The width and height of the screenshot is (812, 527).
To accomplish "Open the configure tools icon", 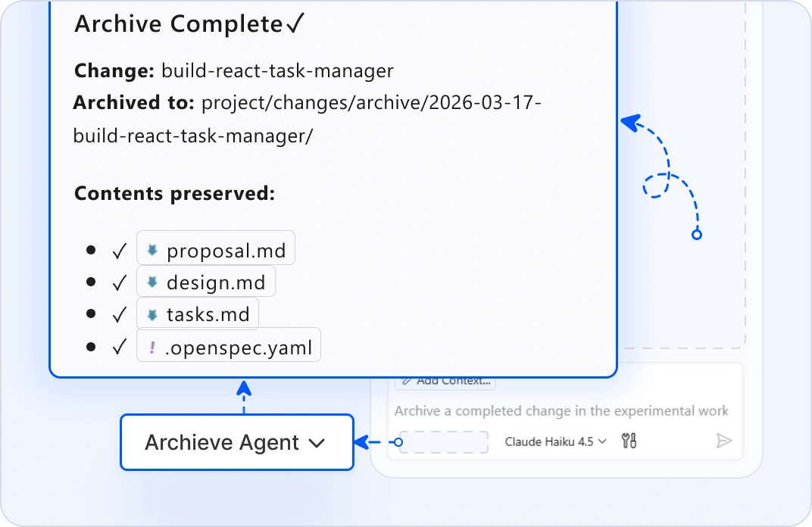I will click(x=629, y=441).
